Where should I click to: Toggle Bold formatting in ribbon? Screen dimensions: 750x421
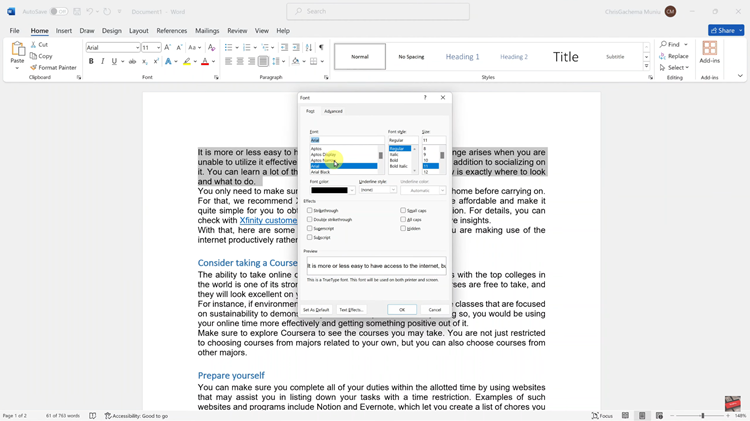(x=91, y=61)
